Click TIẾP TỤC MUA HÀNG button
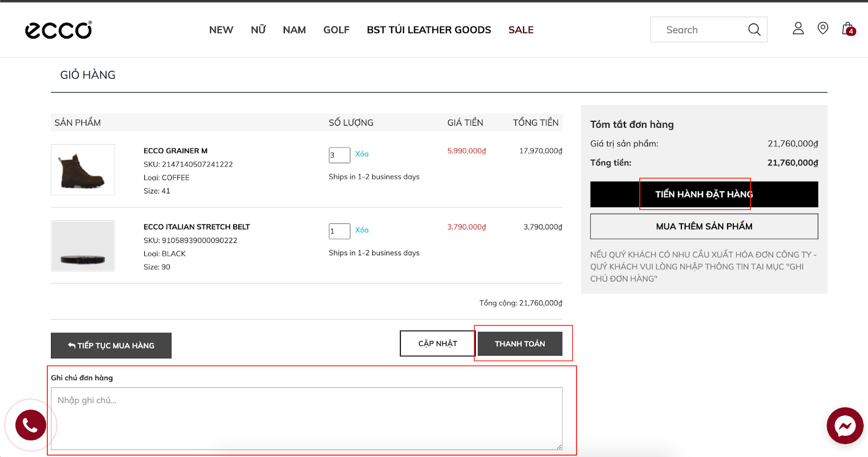The image size is (868, 457). [111, 345]
